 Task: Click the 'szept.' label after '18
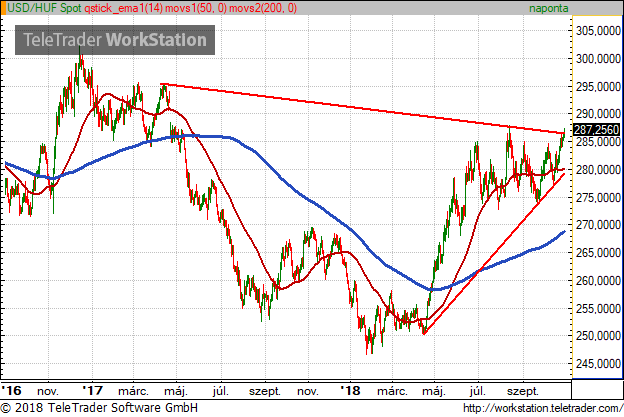click(x=523, y=392)
